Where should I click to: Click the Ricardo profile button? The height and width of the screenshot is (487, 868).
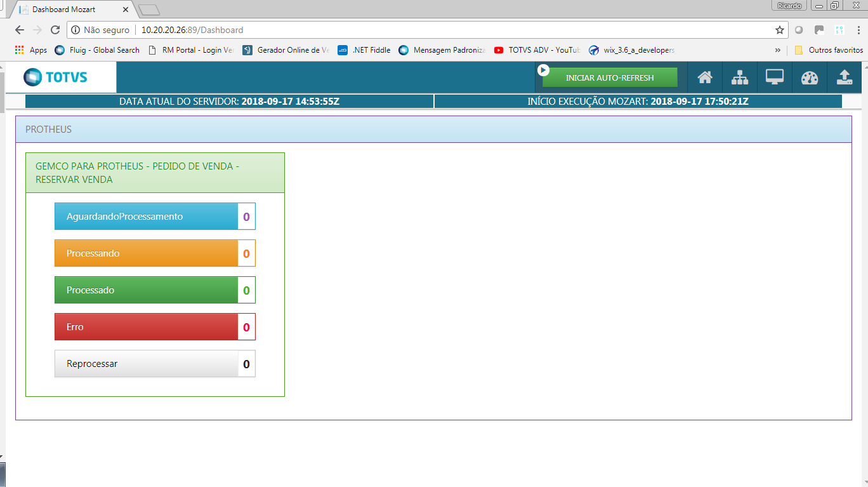point(789,6)
